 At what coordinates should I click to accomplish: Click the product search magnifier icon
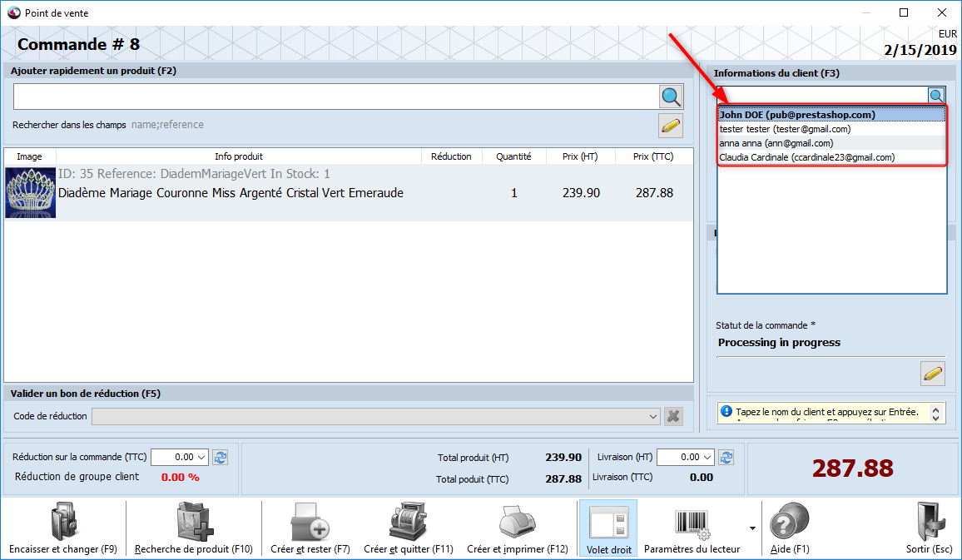tap(672, 97)
